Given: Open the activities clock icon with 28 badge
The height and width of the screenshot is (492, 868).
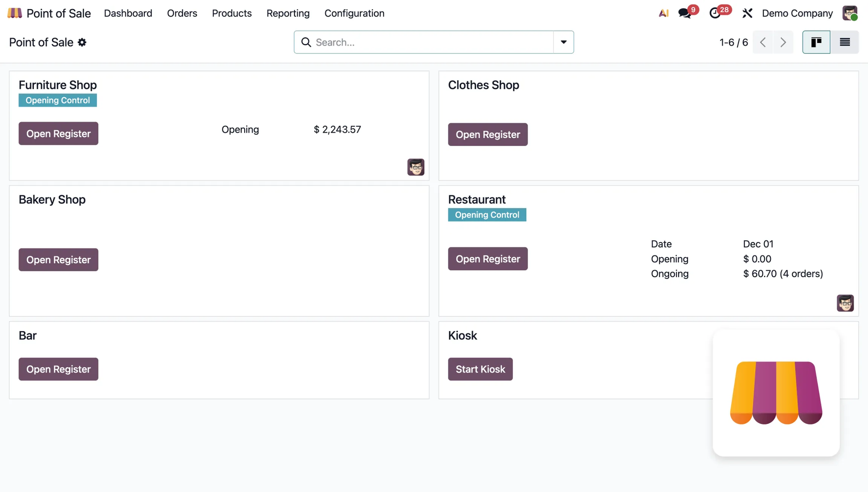Looking at the screenshot, I should click(x=715, y=13).
